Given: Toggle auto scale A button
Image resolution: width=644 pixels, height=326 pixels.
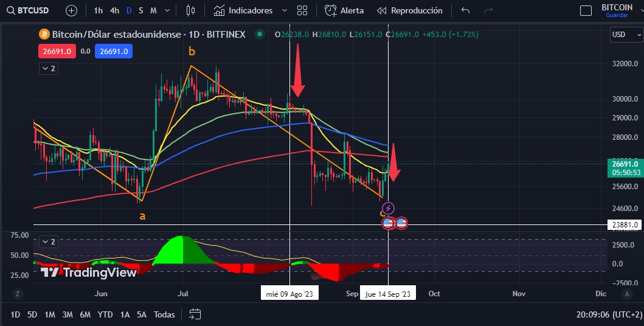Looking at the screenshot, I should tap(627, 294).
